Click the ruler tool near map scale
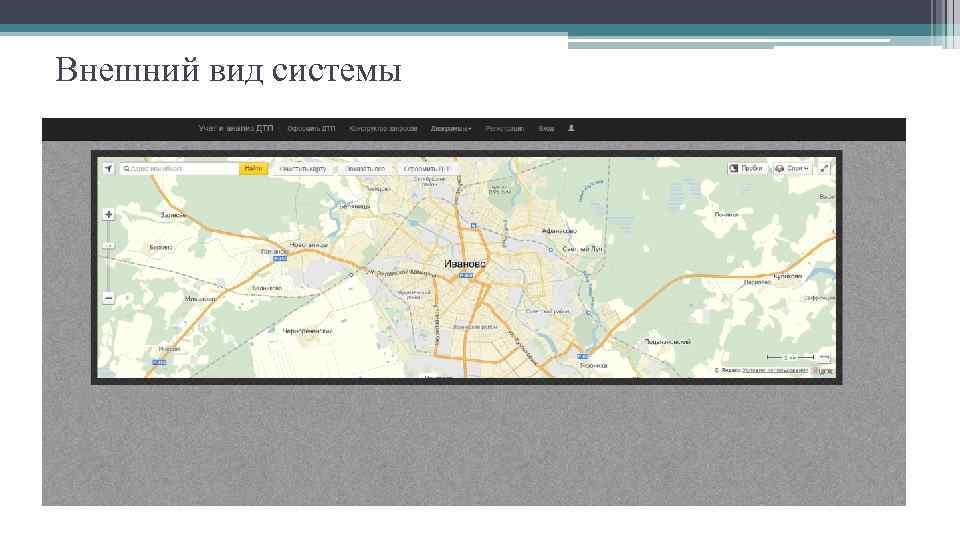The width and height of the screenshot is (960, 540). click(825, 356)
